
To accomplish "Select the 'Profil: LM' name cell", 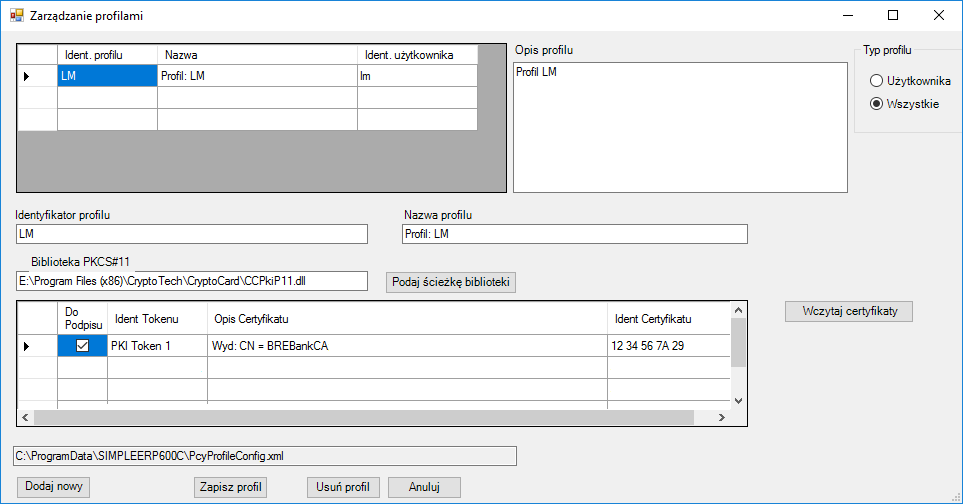I will [258, 76].
